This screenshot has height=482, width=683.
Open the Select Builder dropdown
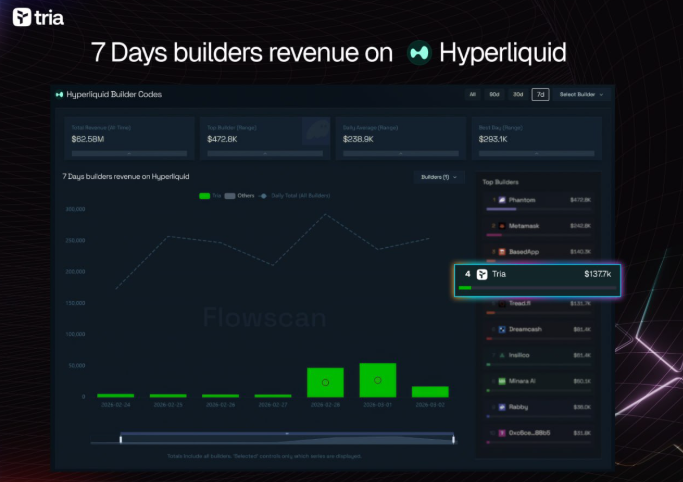pyautogui.click(x=581, y=94)
